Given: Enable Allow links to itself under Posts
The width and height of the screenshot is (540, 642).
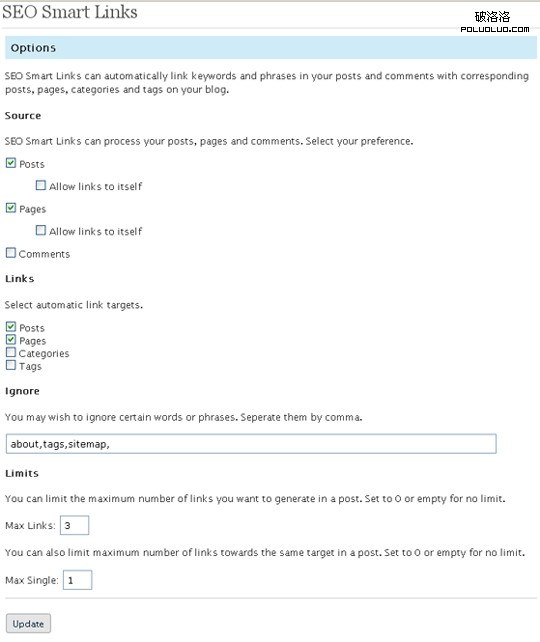Looking at the screenshot, I should 41,185.
